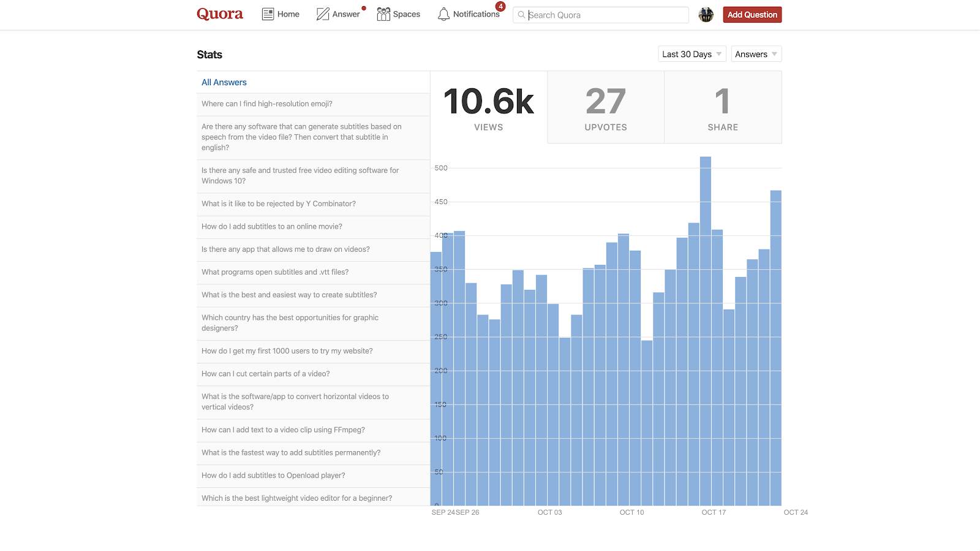Open 'fastest way to add subtitles permanently'
This screenshot has height=551, width=980.
313,453
